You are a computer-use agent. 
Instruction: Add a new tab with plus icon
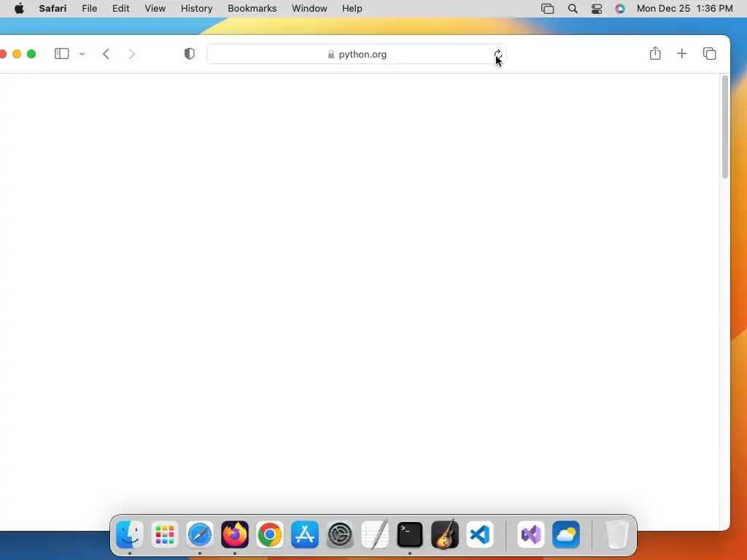[x=682, y=53]
